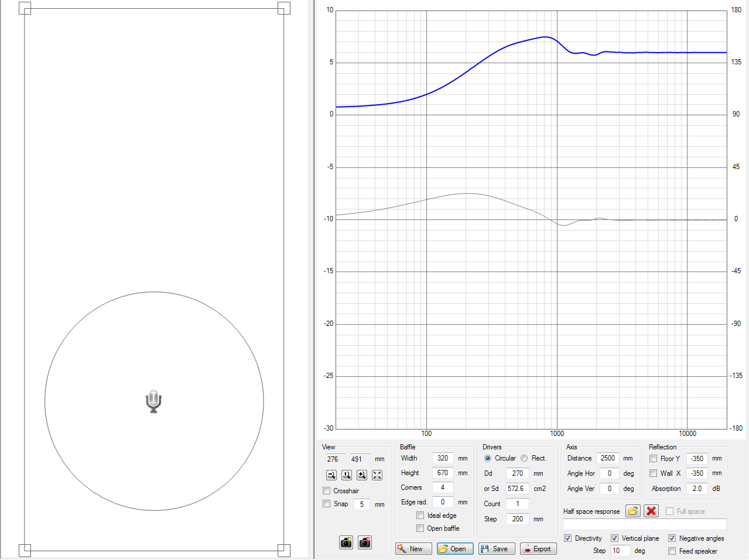Click the Angle Ver field
This screenshot has width=749, height=560.
(609, 489)
